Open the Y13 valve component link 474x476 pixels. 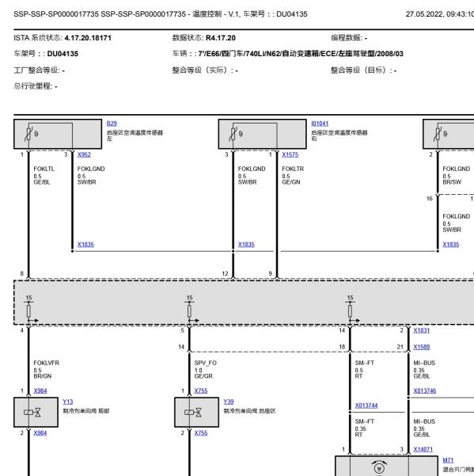(x=68, y=402)
